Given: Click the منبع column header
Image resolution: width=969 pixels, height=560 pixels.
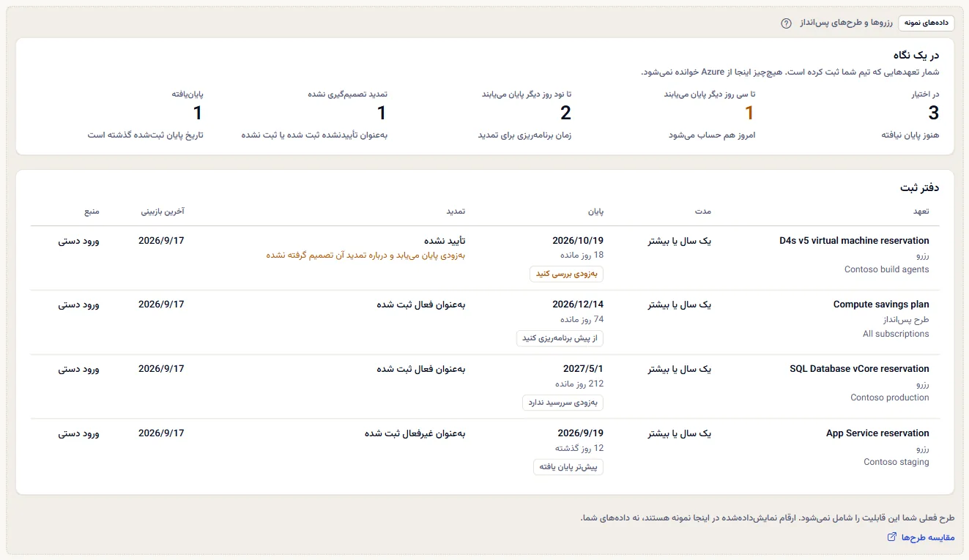Looking at the screenshot, I should 91,212.
